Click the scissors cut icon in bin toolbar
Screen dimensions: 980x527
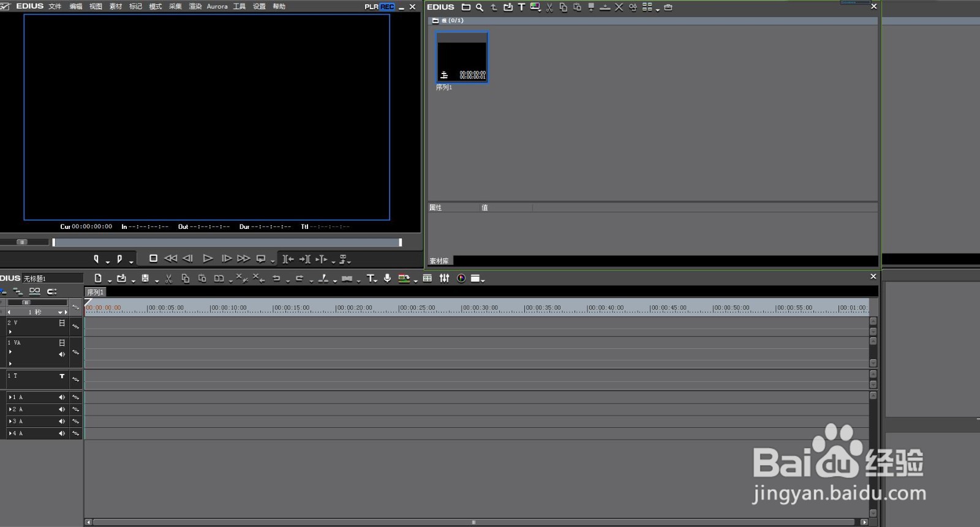pyautogui.click(x=549, y=7)
